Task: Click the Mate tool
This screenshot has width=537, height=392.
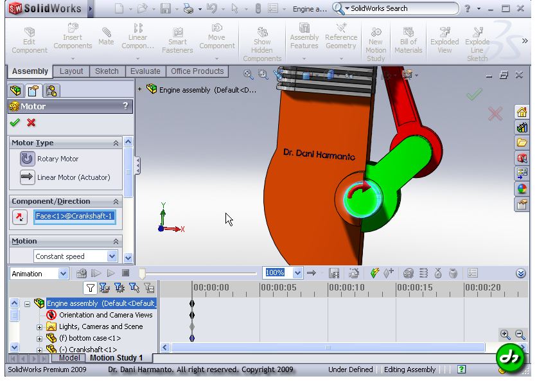Action: tap(106, 37)
